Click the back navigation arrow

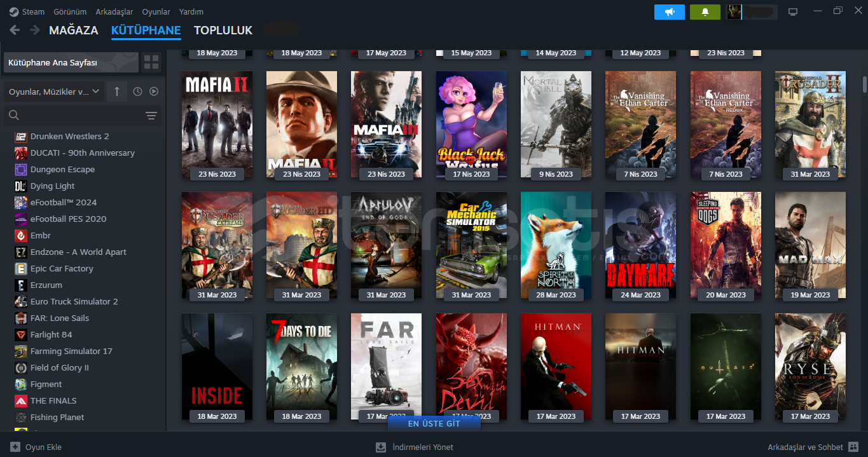[15, 30]
